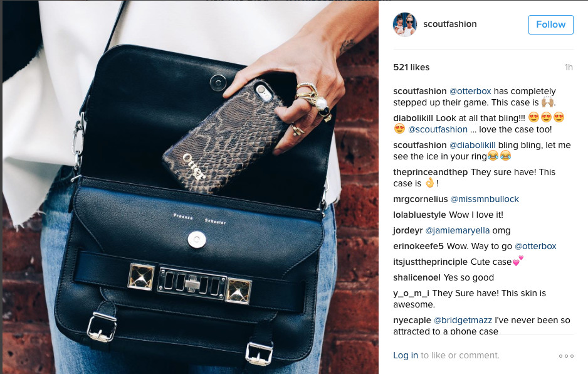Open theprinceandthep commenter profile
The image size is (588, 374).
tap(430, 172)
